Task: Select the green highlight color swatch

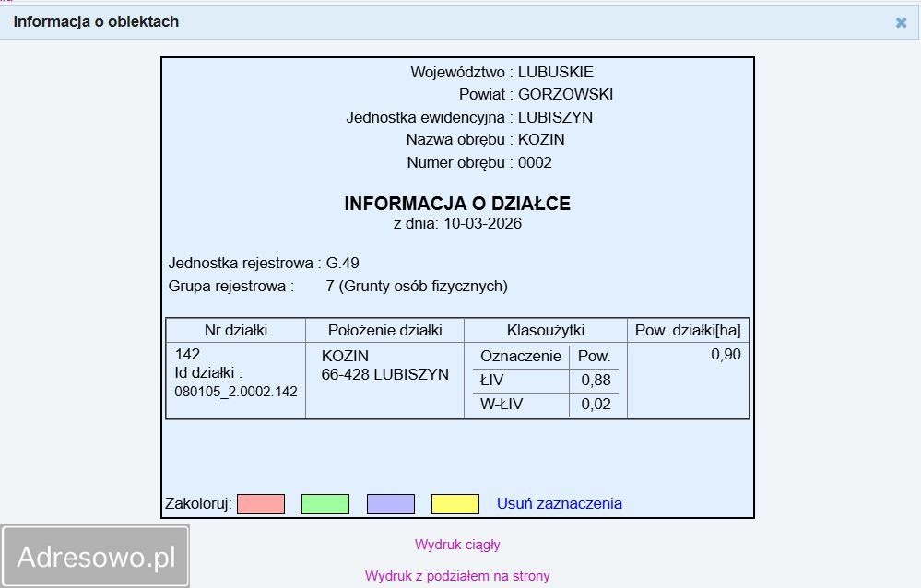Action: pos(325,503)
